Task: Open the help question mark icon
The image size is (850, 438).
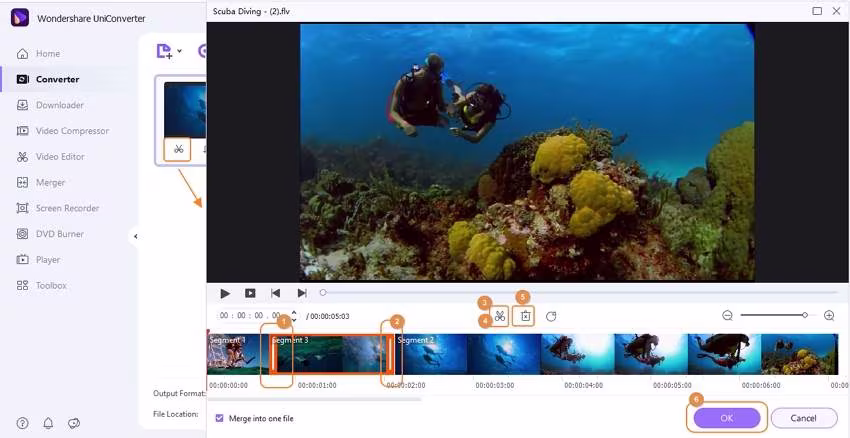Action: click(22, 423)
